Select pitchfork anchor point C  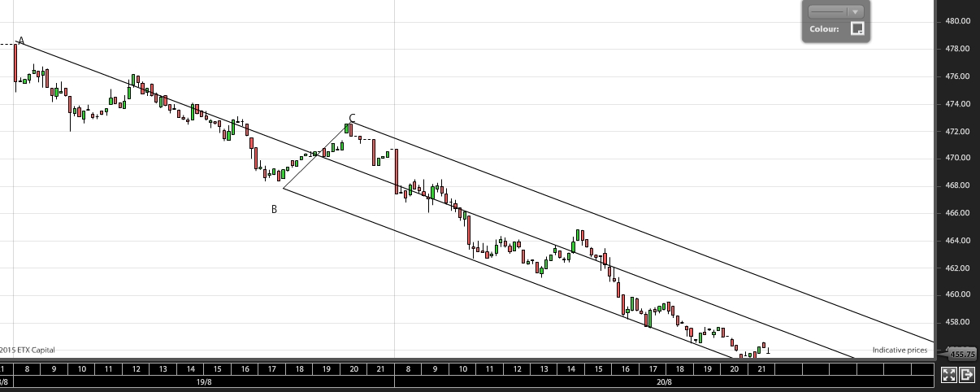(x=351, y=124)
